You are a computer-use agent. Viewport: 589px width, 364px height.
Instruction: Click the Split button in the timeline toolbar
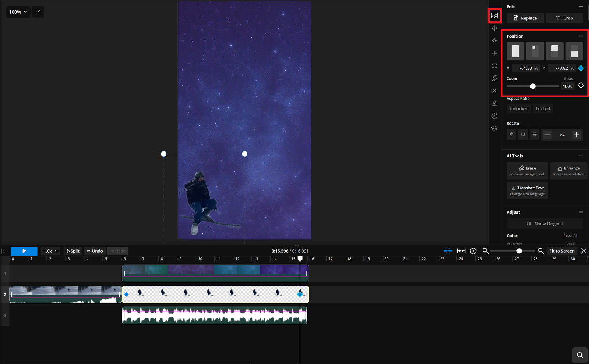73,250
